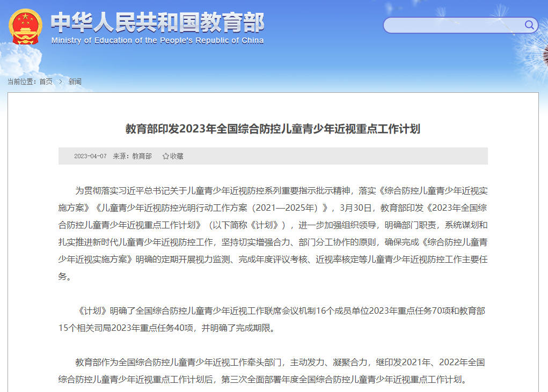548x392 pixels.
Task: Click the 中华人民共和国教育部 site title
Action: pyautogui.click(x=158, y=23)
